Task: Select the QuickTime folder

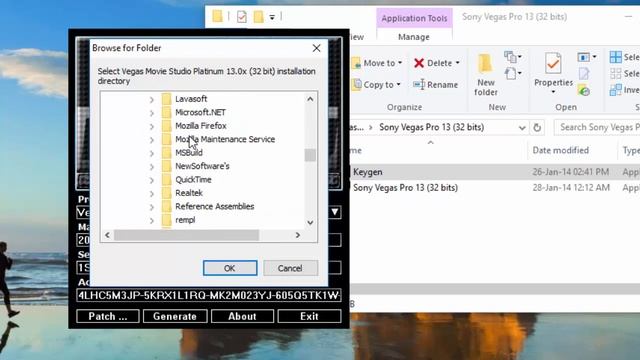Action: tap(193, 180)
